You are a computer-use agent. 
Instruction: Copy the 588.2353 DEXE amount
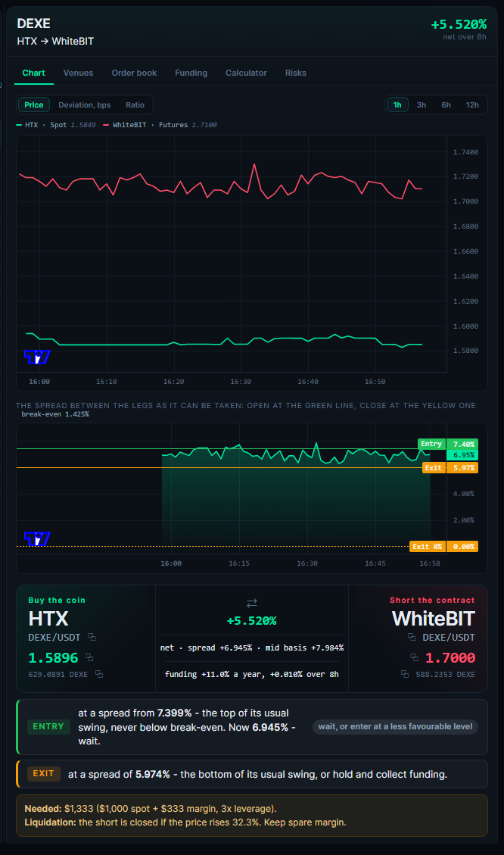click(x=405, y=674)
